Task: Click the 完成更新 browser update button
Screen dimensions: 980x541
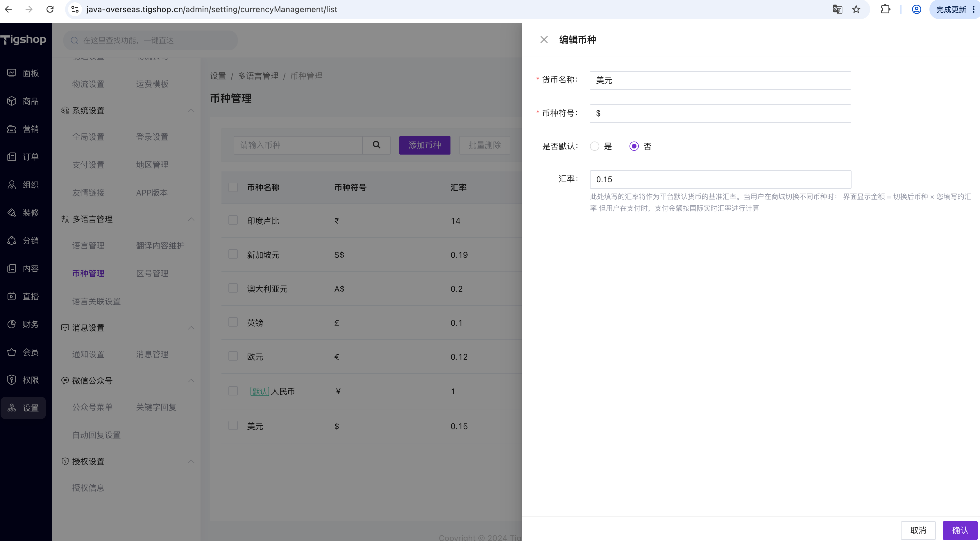Action: tap(951, 9)
